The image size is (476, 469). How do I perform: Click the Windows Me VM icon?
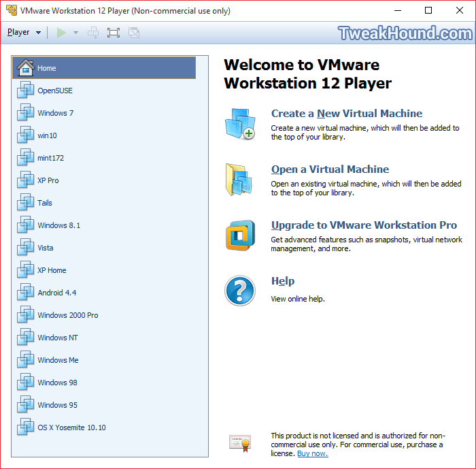click(x=26, y=360)
